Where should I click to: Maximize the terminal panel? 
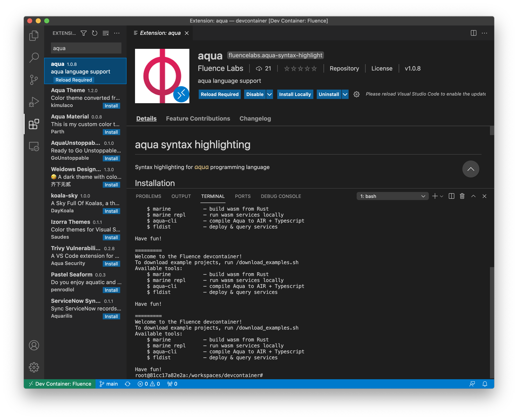click(473, 196)
